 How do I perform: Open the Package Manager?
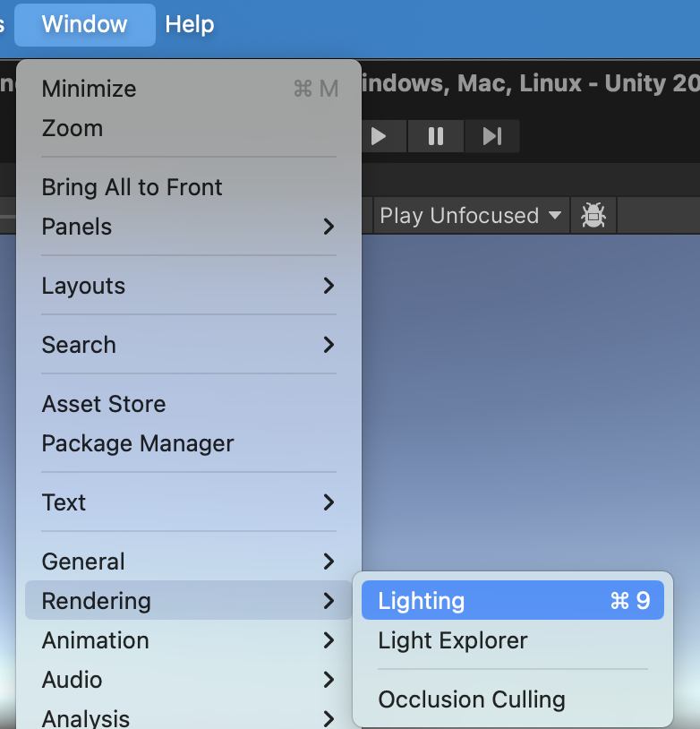tap(137, 443)
